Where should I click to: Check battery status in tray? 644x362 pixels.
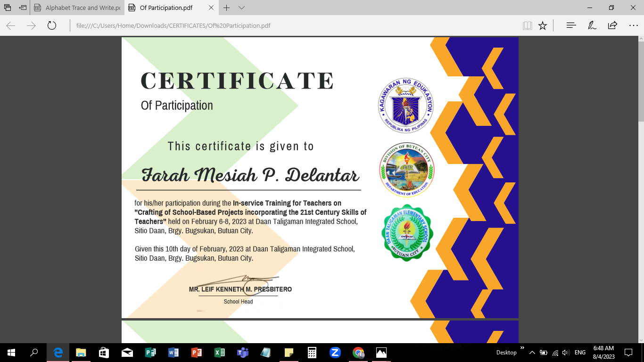544,353
